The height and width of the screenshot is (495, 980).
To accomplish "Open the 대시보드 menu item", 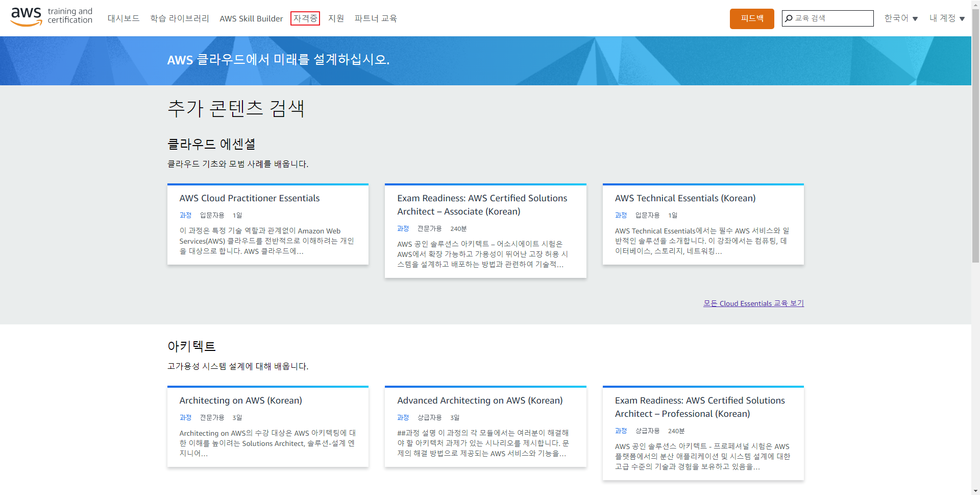I will tap(124, 18).
